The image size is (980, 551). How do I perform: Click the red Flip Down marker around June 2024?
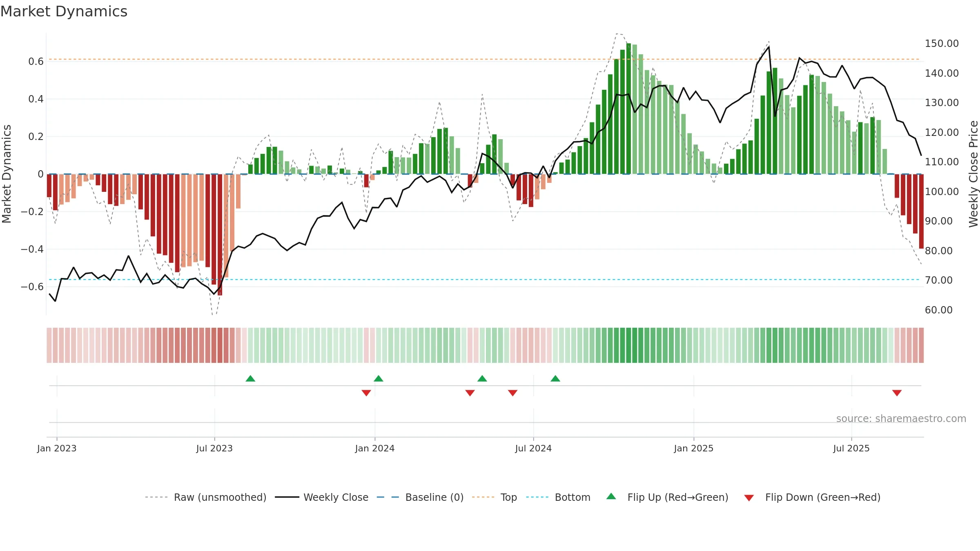[513, 393]
